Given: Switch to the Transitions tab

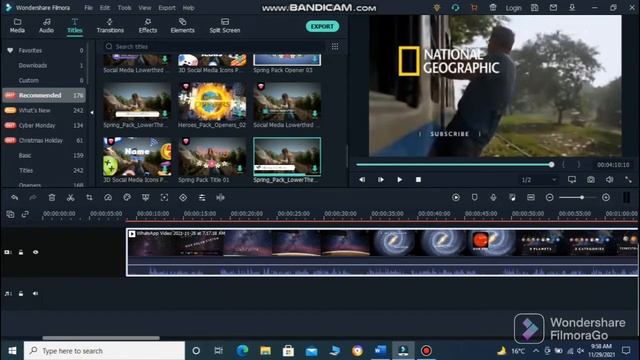Looking at the screenshot, I should [110, 25].
